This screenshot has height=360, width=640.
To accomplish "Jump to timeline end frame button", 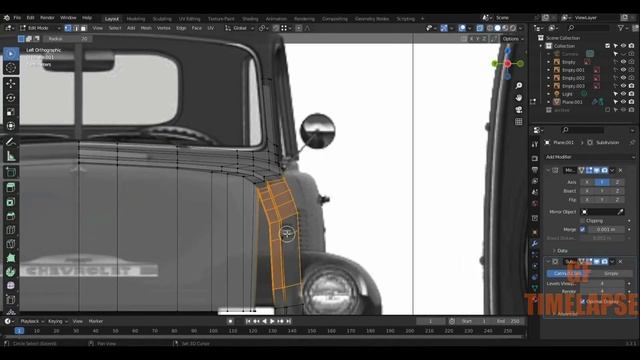I will click(x=289, y=322).
